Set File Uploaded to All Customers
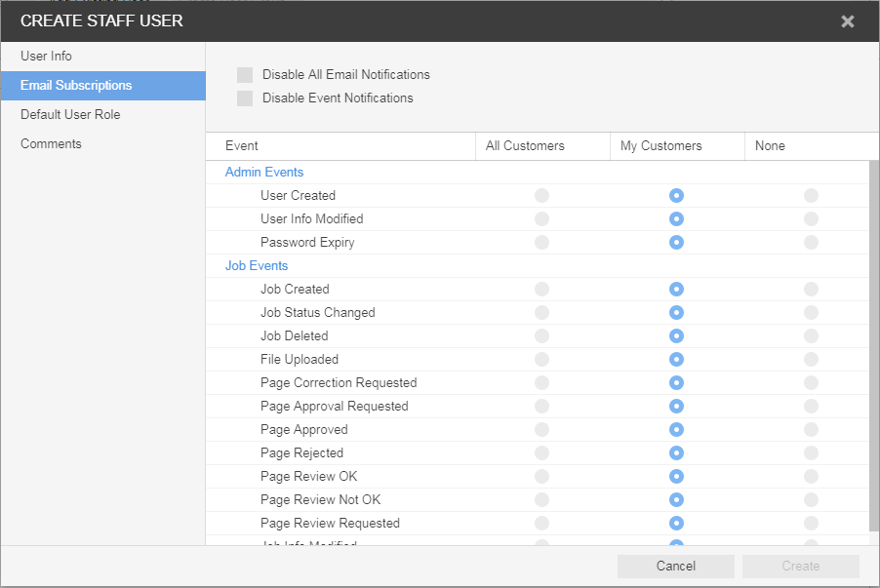Screen dimensions: 880x588 coord(541,360)
